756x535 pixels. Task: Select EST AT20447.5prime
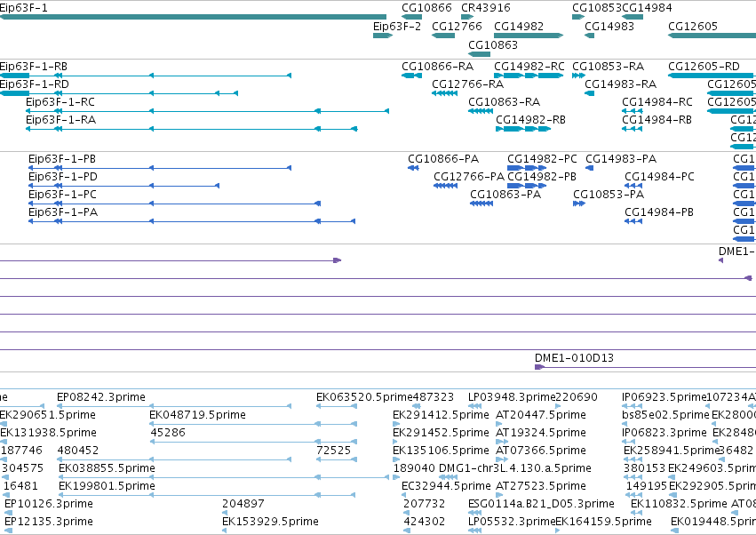coord(541,415)
